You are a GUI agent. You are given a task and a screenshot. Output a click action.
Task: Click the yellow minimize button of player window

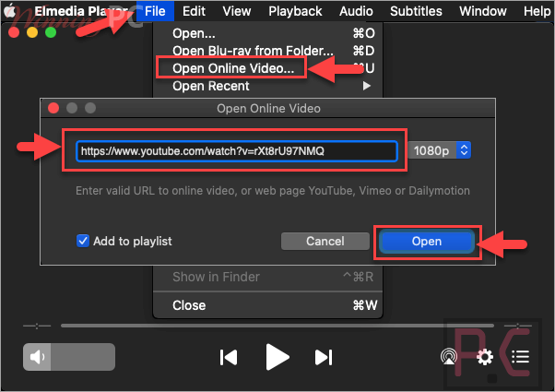click(32, 32)
